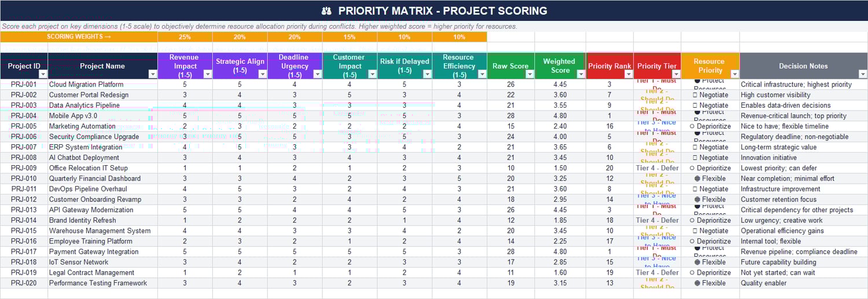The height and width of the screenshot is (299, 868).
Task: Select the Tier 4 - Defer cell for PRJ-014
Action: pos(657,220)
